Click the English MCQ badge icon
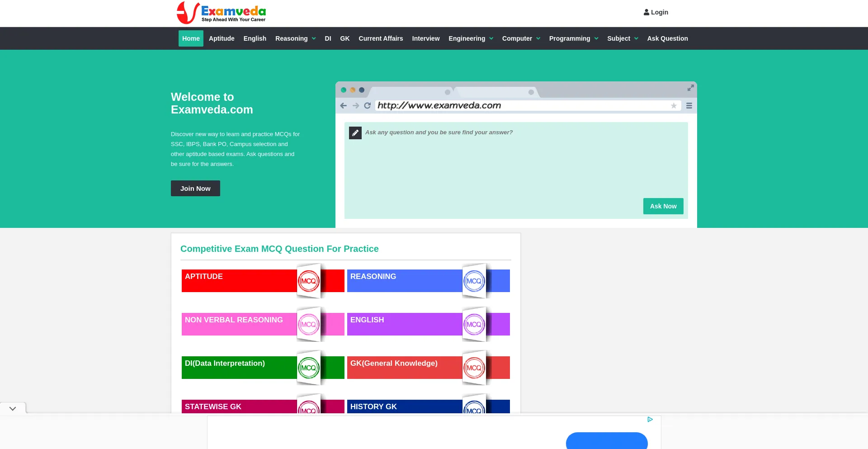 click(474, 325)
